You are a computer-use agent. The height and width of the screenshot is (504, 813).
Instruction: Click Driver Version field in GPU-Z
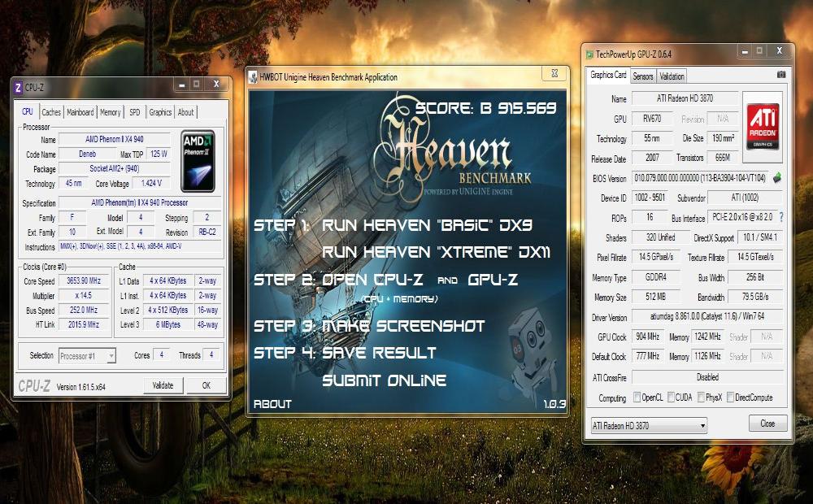[x=707, y=316]
